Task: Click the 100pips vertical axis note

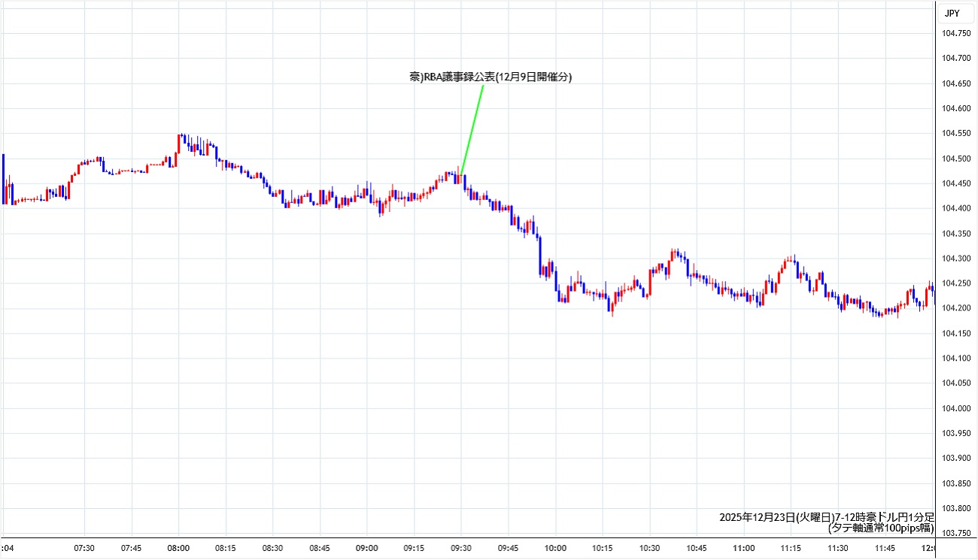Action: tap(880, 528)
